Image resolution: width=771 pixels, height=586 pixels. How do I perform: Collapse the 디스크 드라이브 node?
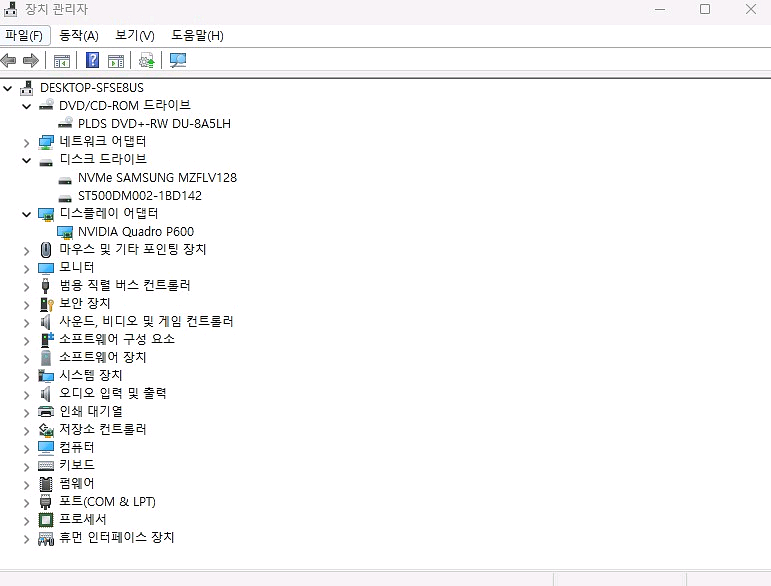(x=27, y=160)
